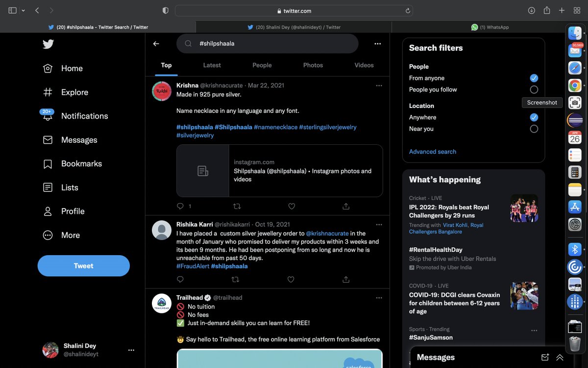588x368 pixels.
Task: Click the Safari share button
Action: pos(547,10)
